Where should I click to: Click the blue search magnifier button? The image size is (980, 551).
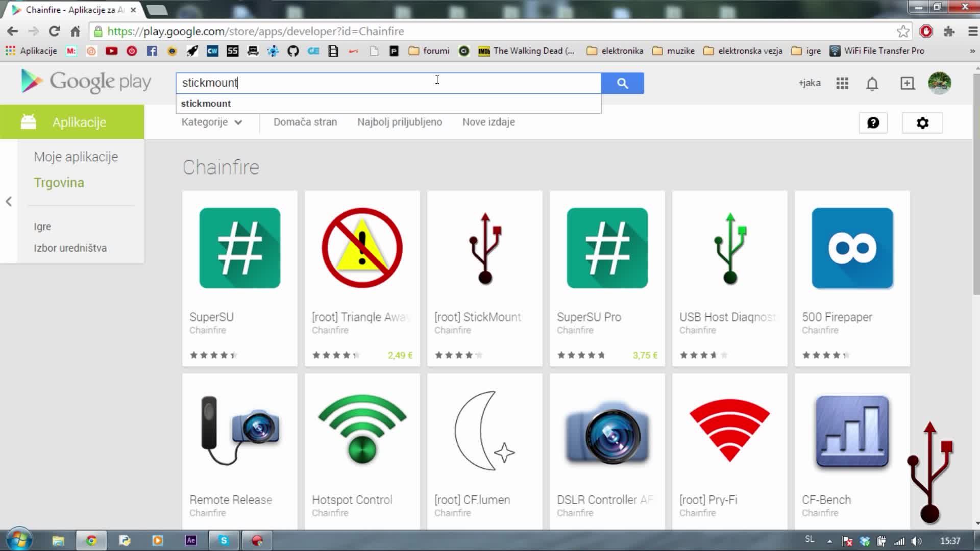(622, 83)
